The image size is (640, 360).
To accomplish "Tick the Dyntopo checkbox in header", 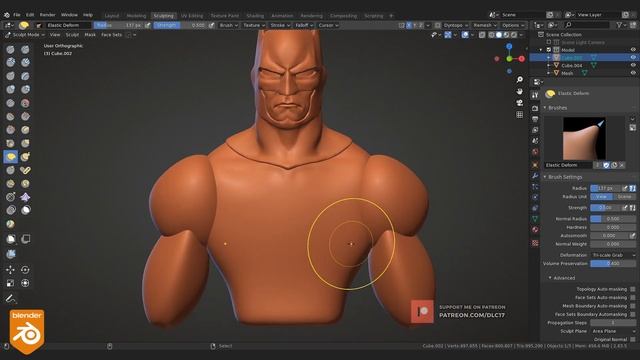I will pyautogui.click(x=438, y=25).
